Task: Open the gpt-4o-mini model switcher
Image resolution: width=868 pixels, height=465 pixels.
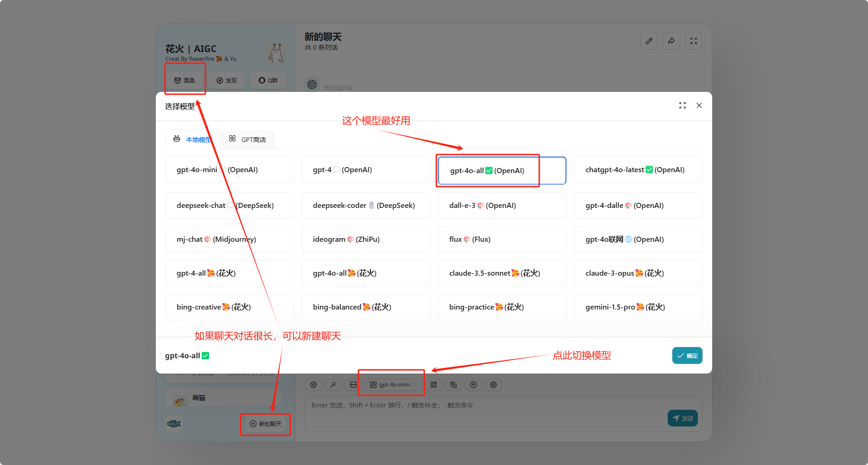Action: click(x=393, y=385)
